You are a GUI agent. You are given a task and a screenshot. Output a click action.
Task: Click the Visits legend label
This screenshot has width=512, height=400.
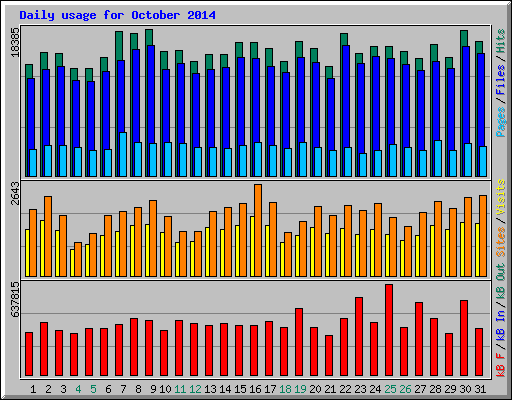501,198
